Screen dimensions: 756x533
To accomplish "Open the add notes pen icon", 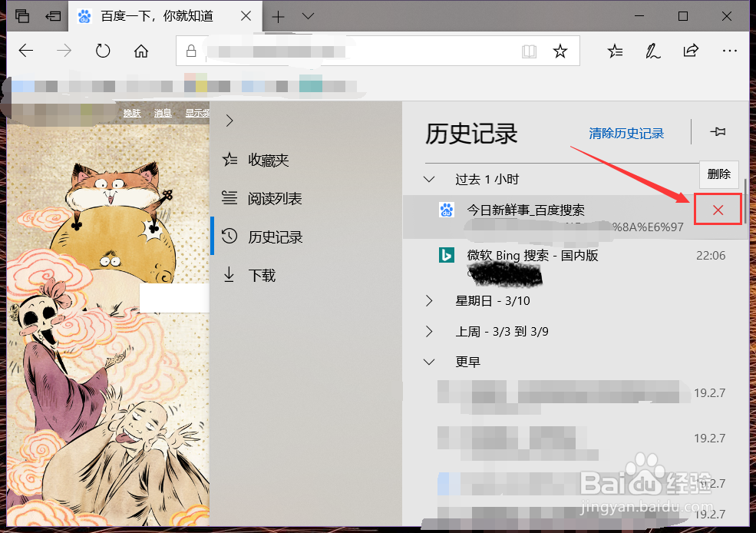I will click(x=652, y=51).
